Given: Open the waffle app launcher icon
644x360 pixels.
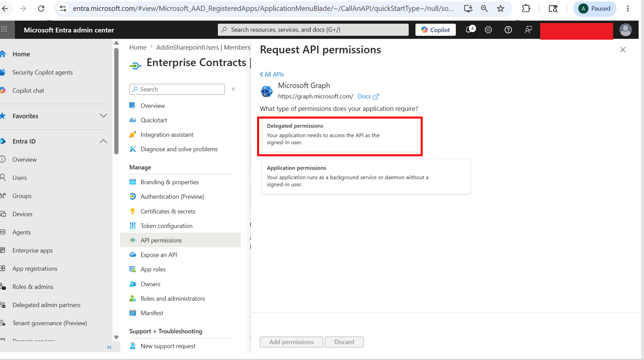Looking at the screenshot, I should (x=4, y=29).
